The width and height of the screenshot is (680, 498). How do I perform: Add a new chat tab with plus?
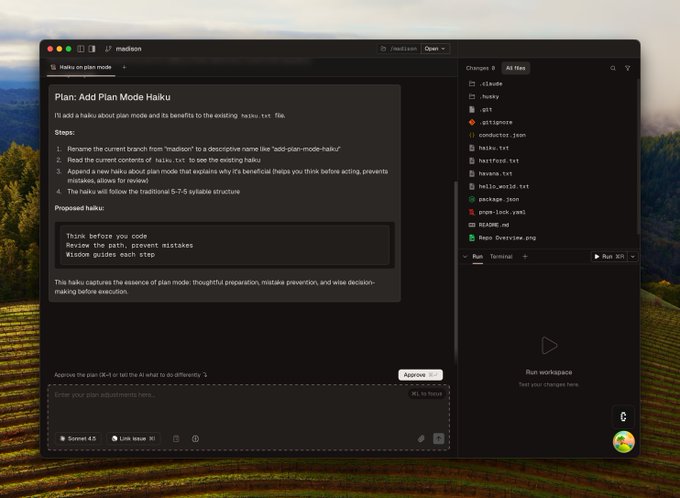point(124,67)
